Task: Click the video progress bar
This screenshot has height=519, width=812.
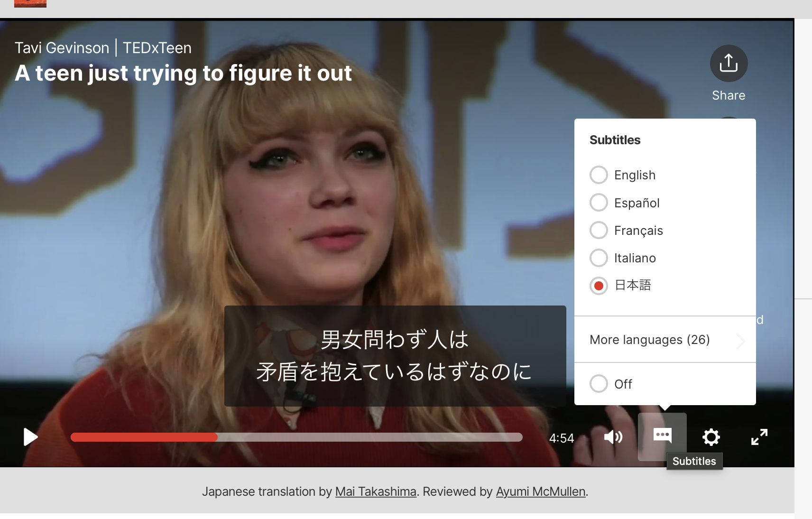Action: (x=296, y=437)
